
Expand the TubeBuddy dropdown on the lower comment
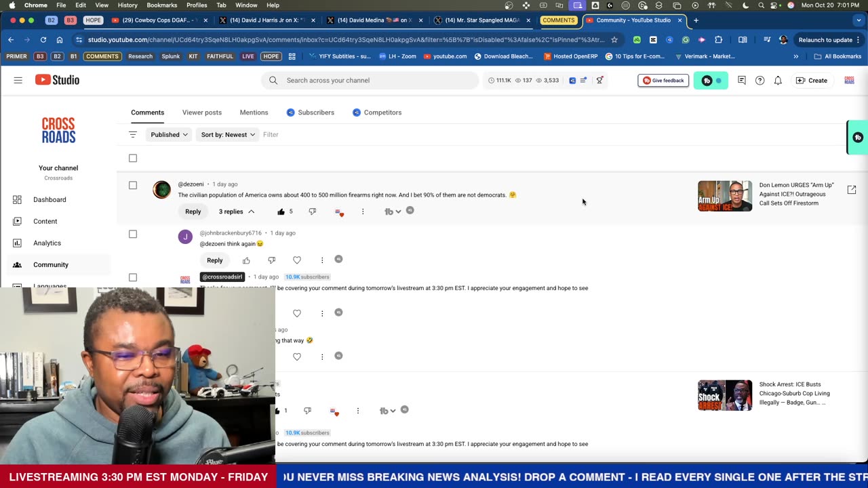tap(388, 411)
